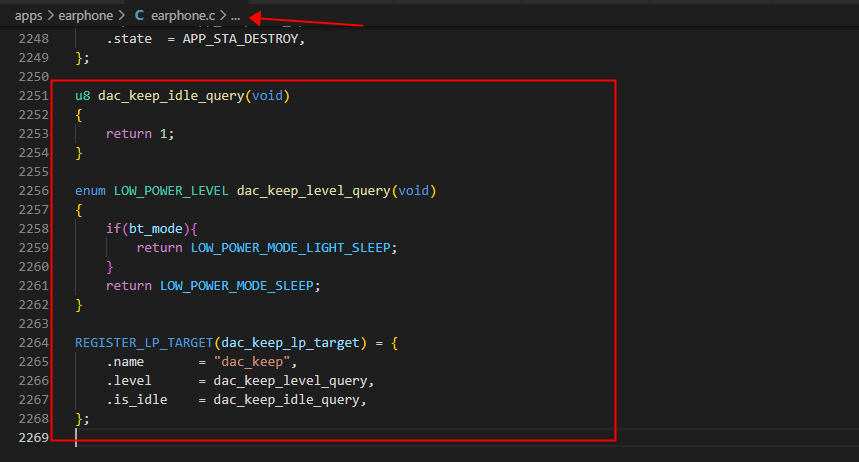The height and width of the screenshot is (462, 859).
Task: Click line number 2256 in gutter
Action: (33, 191)
